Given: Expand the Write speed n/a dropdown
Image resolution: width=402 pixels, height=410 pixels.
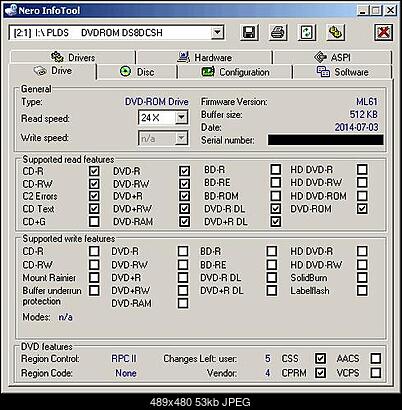Looking at the screenshot, I should pos(181,138).
